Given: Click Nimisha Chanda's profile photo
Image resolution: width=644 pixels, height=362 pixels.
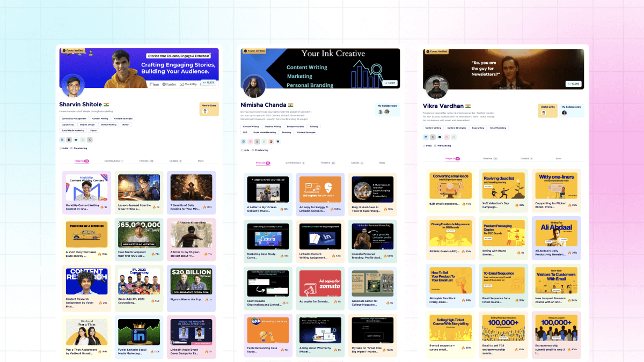Looking at the screenshot, I should [x=254, y=87].
